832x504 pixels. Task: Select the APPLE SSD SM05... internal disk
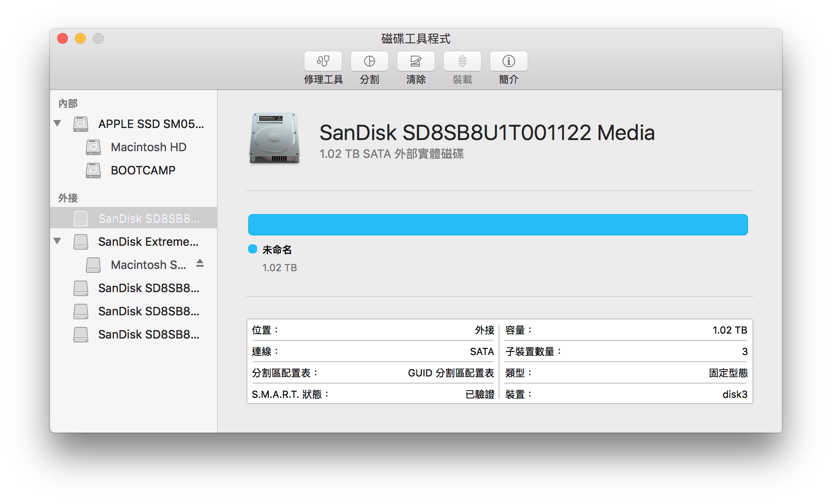coord(151,124)
